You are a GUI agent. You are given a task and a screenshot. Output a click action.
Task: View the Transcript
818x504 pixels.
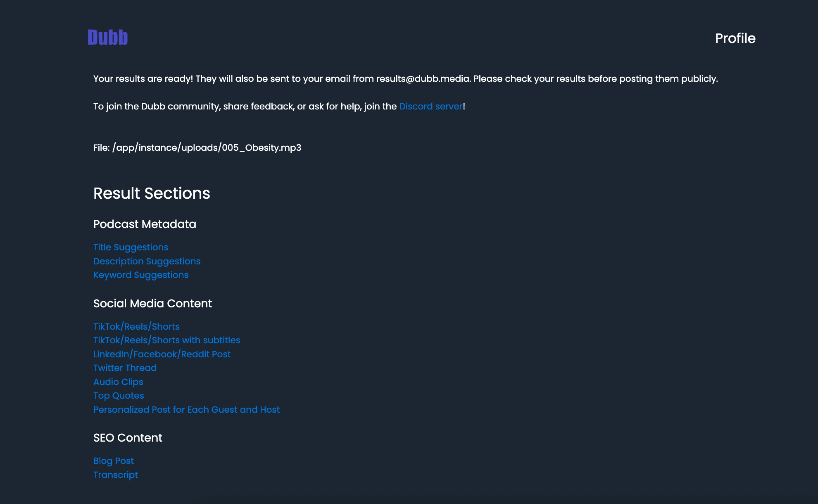(116, 475)
